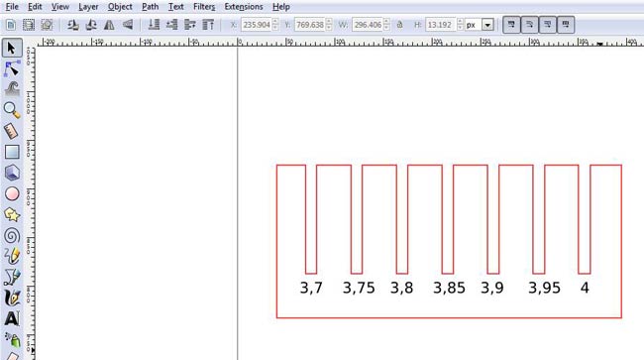644x360 pixels.
Task: Click the Y coordinate field
Action: pyautogui.click(x=313, y=25)
